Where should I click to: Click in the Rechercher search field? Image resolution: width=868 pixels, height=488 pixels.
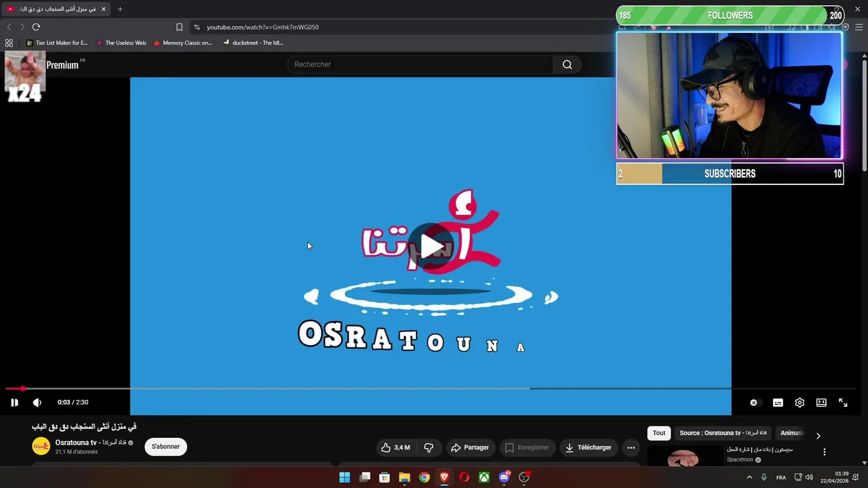[420, 64]
